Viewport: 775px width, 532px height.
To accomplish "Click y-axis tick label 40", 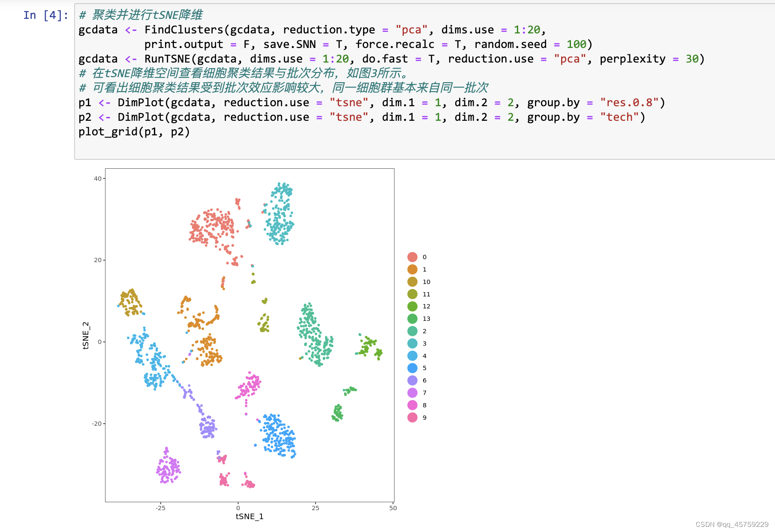I will click(x=98, y=179).
